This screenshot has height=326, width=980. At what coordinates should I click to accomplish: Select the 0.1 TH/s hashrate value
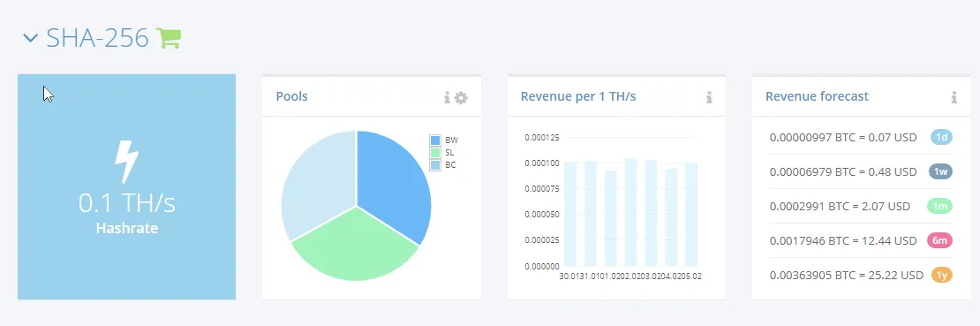point(127,203)
